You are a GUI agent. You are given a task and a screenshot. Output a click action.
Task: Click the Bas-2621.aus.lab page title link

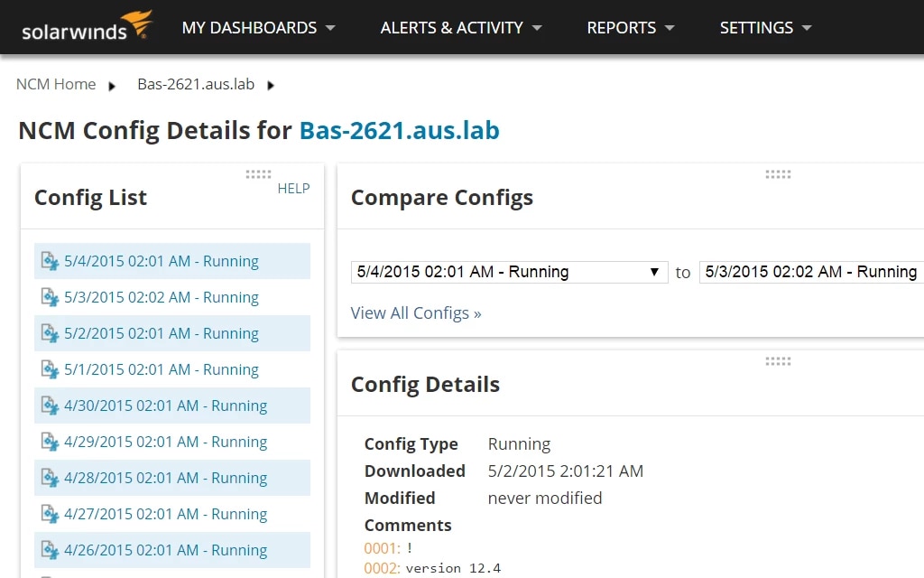[x=399, y=130]
